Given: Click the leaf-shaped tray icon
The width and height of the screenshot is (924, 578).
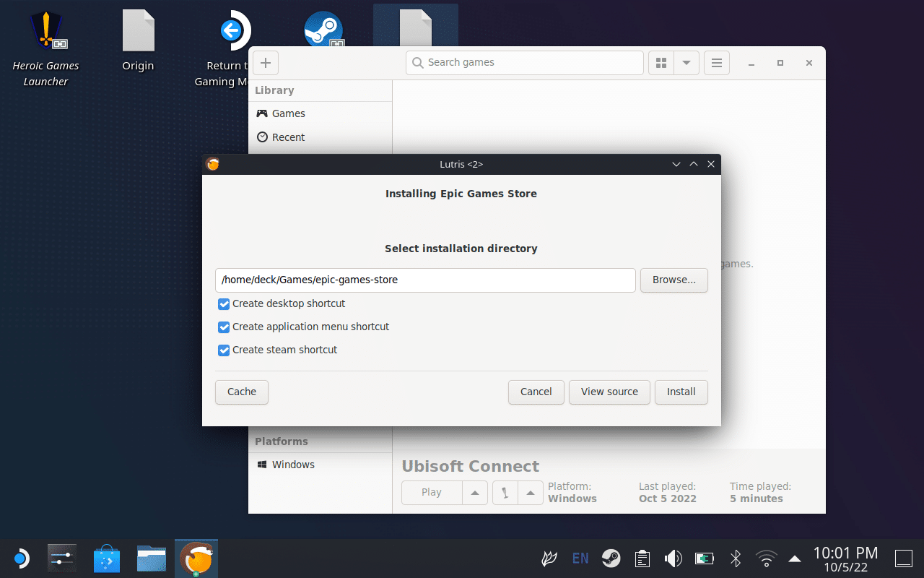Looking at the screenshot, I should [x=550, y=558].
